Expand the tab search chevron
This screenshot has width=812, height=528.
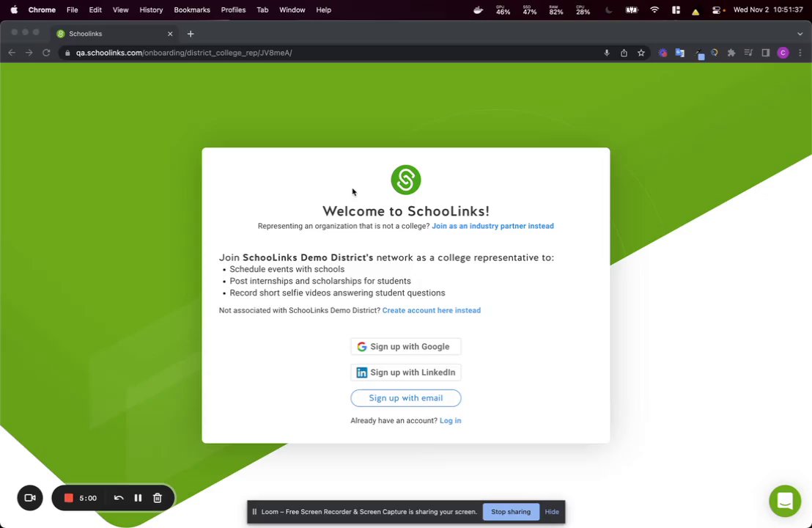point(800,34)
